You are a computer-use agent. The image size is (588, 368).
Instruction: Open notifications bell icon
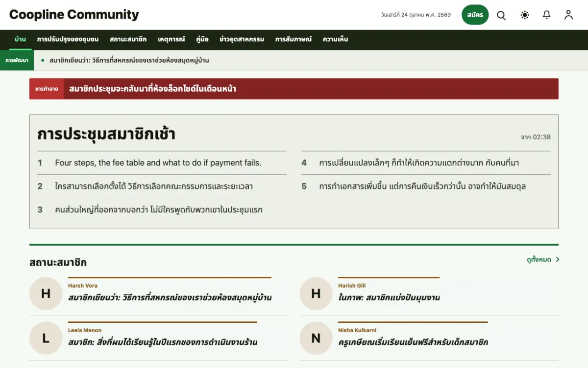pyautogui.click(x=547, y=15)
